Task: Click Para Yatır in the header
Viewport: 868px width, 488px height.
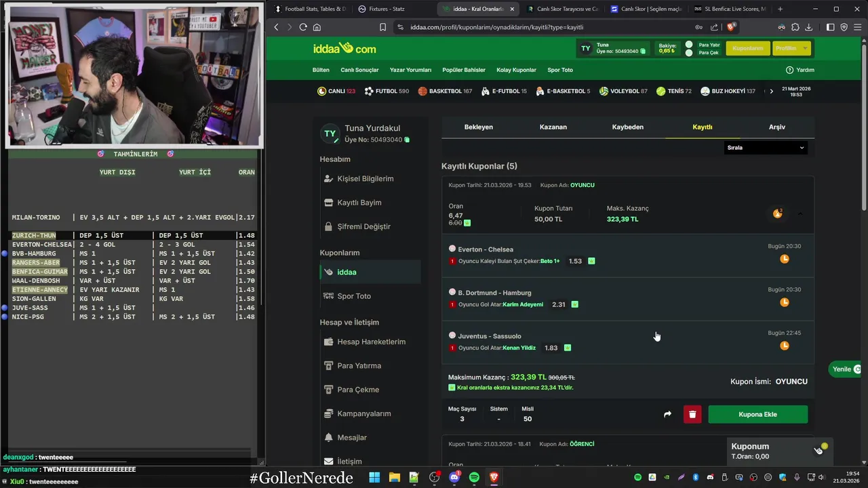Action: click(x=709, y=45)
